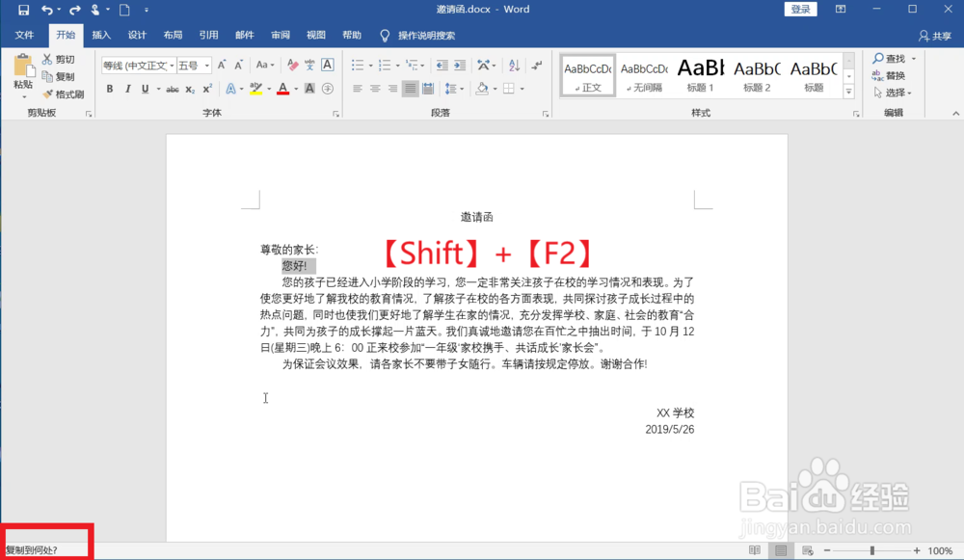Image resolution: width=964 pixels, height=560 pixels.
Task: Clear all formatting with eraser icon
Action: pos(292,63)
